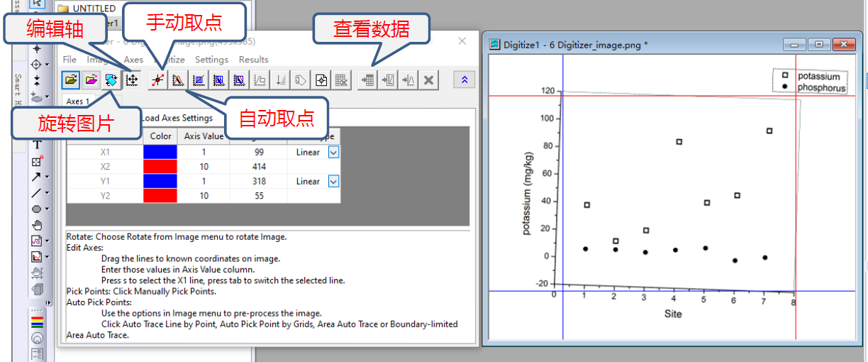
Task: Open the Y1 Linear scale type dropdown
Action: (x=333, y=181)
